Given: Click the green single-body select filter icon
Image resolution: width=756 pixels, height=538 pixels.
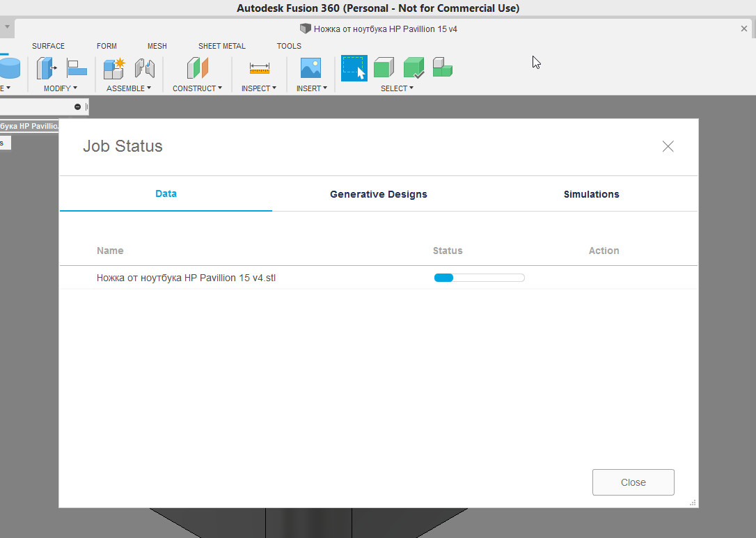Looking at the screenshot, I should [384, 68].
